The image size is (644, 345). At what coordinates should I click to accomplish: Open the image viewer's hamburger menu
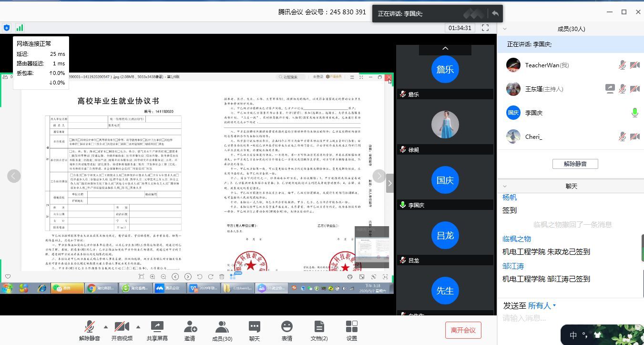click(x=352, y=77)
